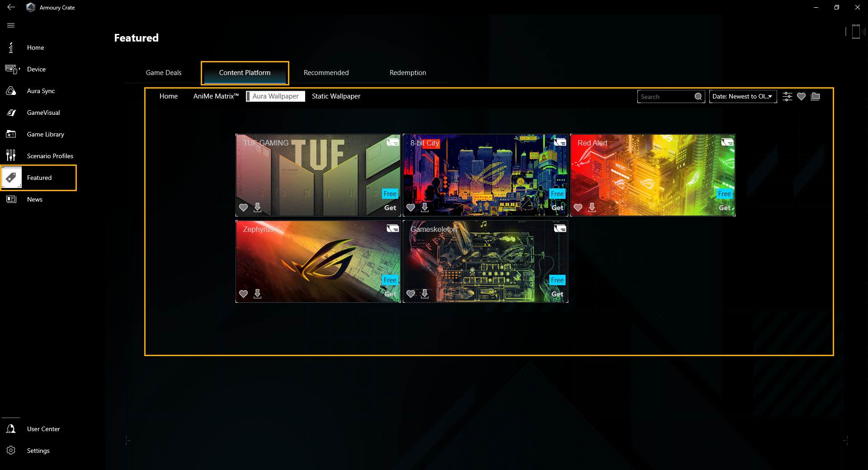868x470 pixels.
Task: Click Get on 8-bit City wallpaper
Action: pyautogui.click(x=557, y=208)
